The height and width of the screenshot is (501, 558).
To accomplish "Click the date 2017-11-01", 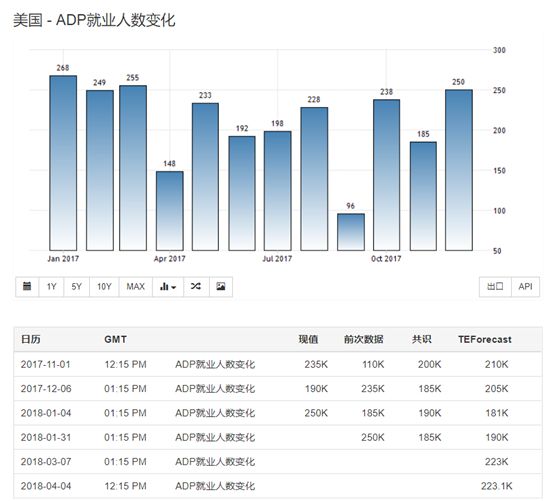I will click(46, 364).
